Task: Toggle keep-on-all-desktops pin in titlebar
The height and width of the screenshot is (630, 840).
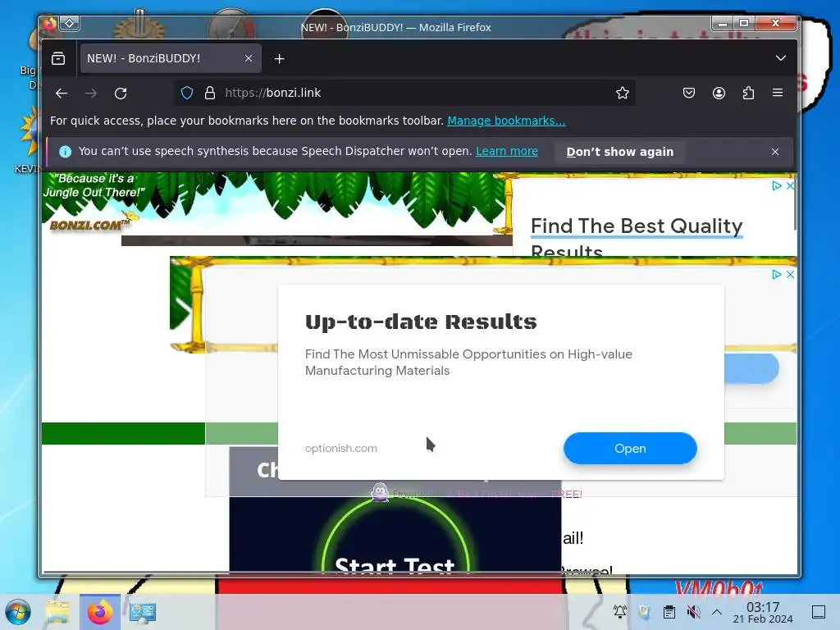Action: 70,23
